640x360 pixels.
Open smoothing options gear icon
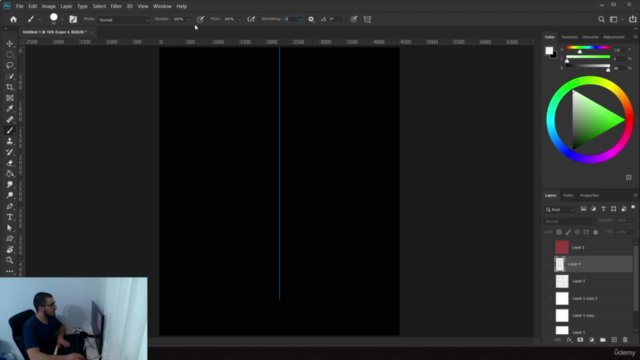(x=311, y=19)
